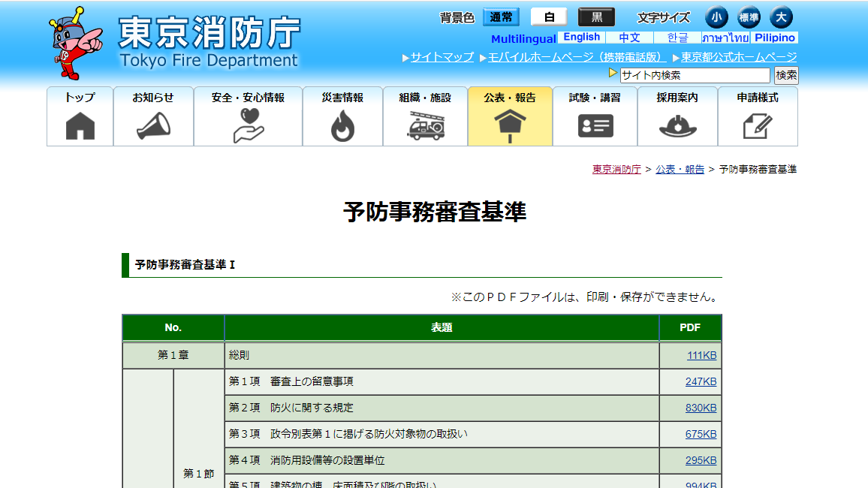Click the pencil form icon for 申請様式
The height and width of the screenshot is (488, 868).
pos(758,126)
